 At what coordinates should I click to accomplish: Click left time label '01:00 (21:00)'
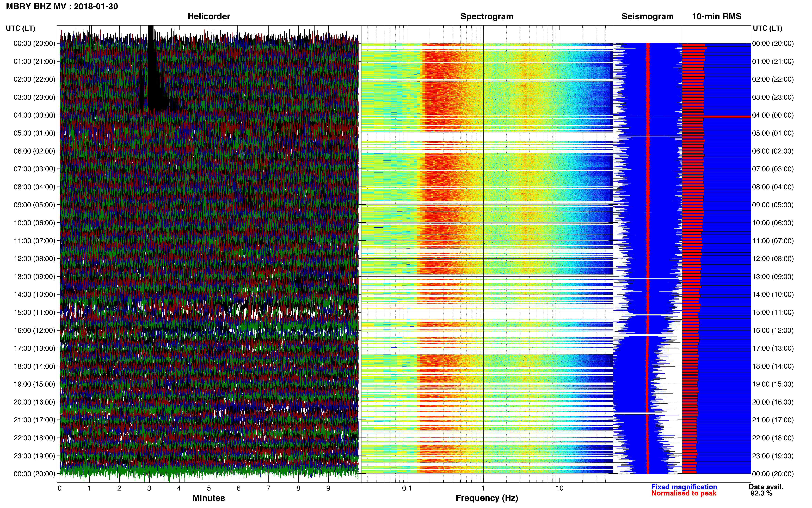34,62
